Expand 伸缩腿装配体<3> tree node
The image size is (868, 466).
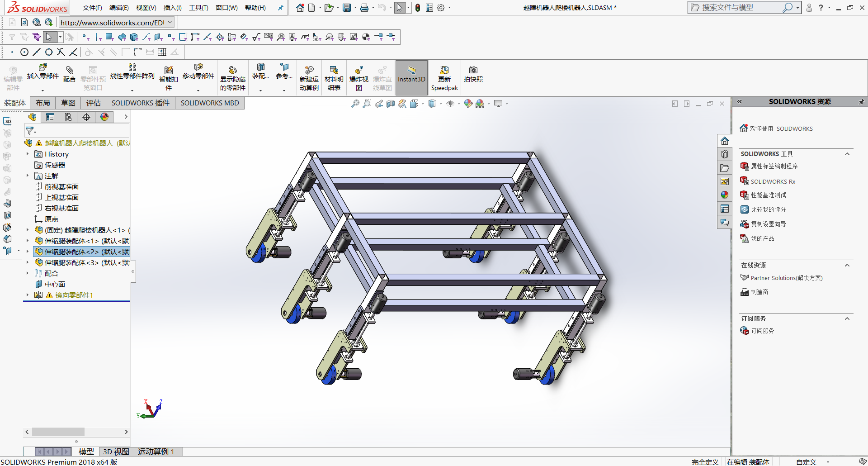(x=28, y=263)
